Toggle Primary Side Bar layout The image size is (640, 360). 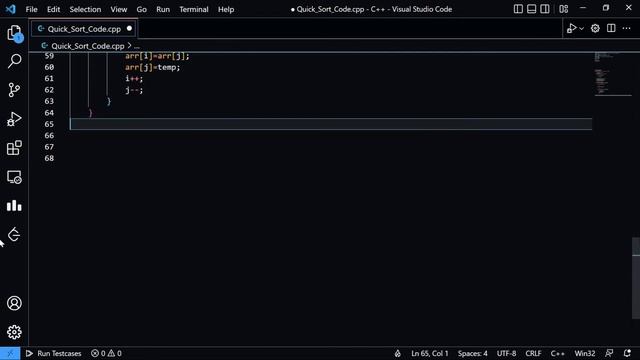coord(518,9)
